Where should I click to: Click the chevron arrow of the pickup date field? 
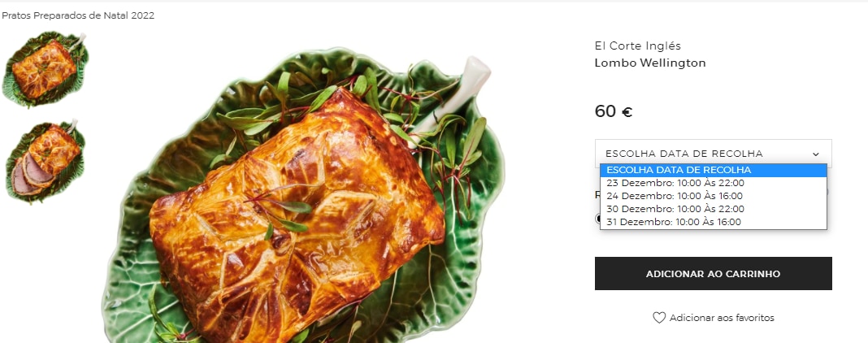815,154
